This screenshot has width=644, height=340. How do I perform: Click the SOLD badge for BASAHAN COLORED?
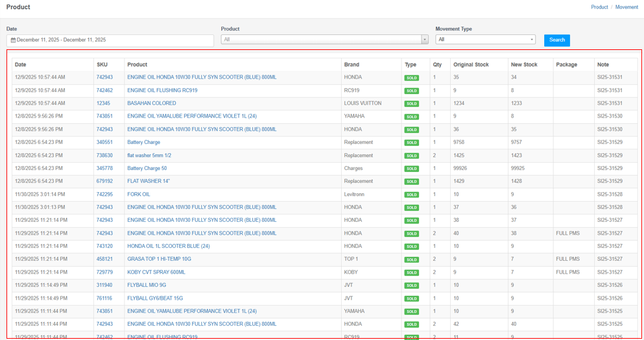[x=411, y=104]
